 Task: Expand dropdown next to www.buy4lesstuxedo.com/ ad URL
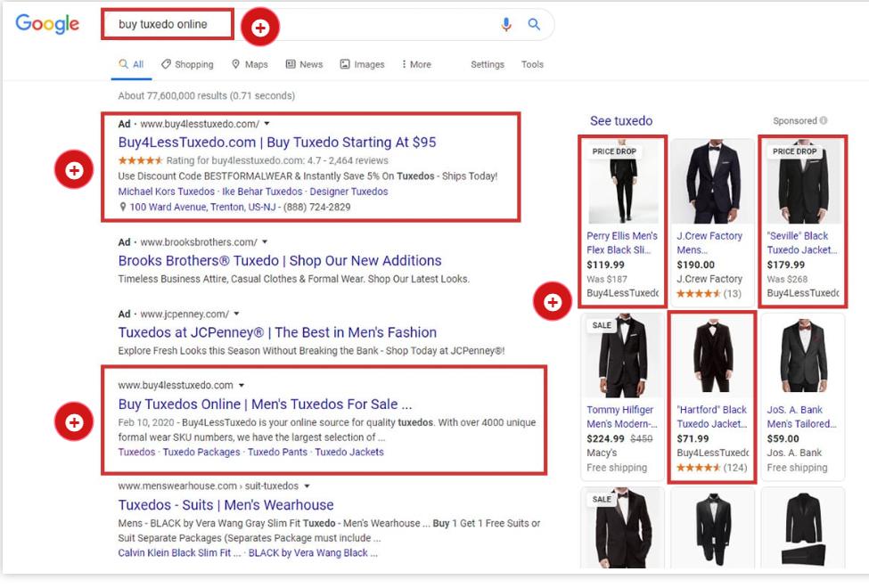(267, 124)
